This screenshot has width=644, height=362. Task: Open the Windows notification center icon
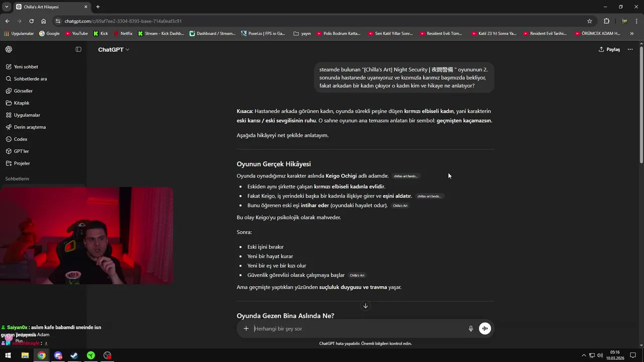tap(633, 355)
